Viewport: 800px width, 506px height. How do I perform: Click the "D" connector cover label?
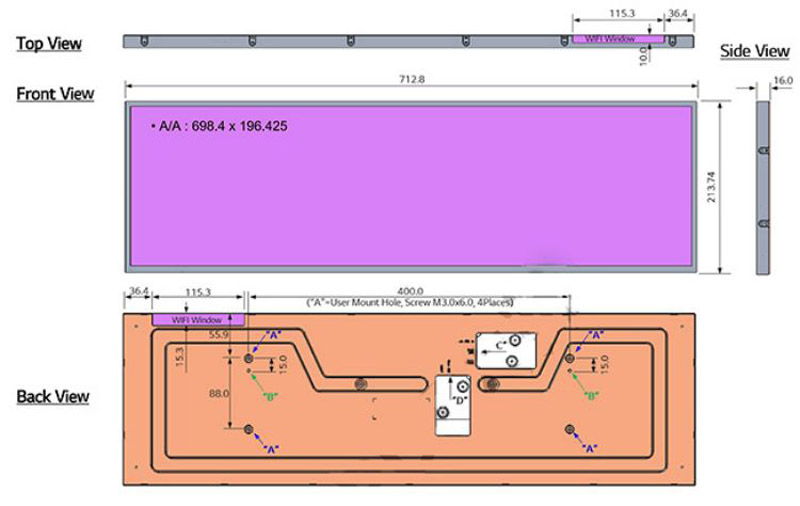click(x=460, y=400)
